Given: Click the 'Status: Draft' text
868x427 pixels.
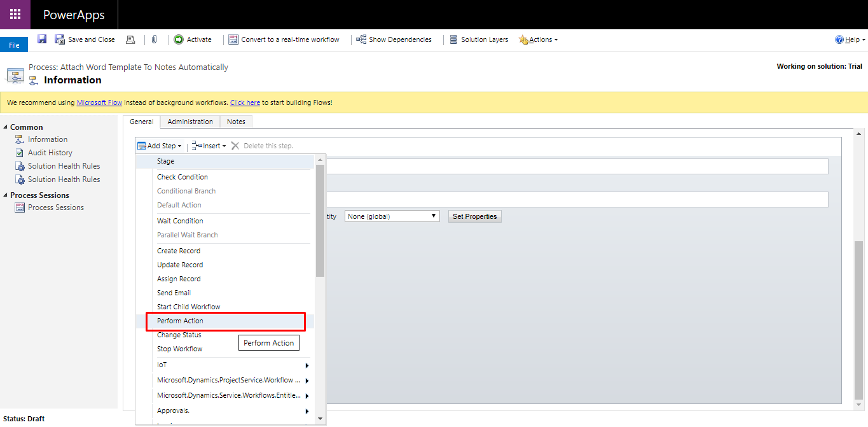Looking at the screenshot, I should point(24,419).
